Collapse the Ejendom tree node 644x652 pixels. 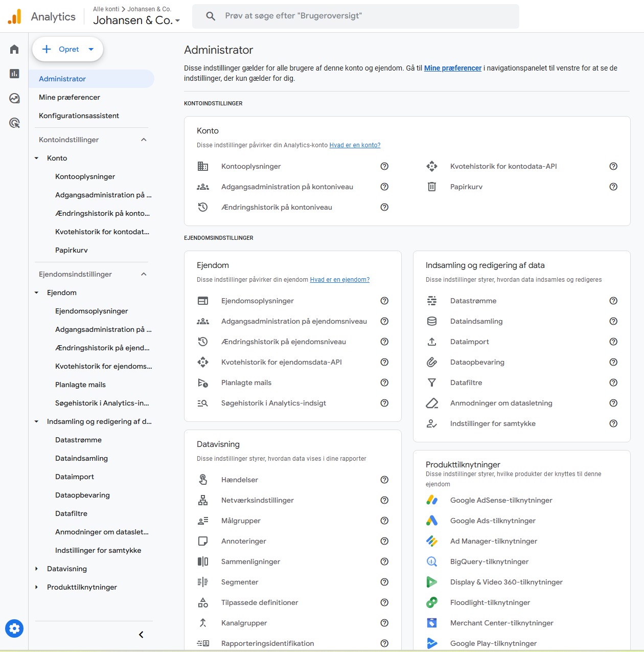pos(36,293)
